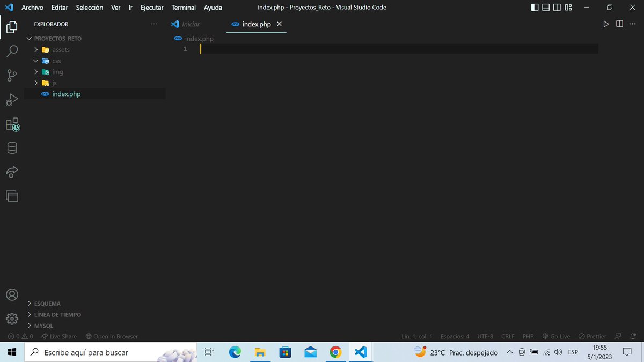The height and width of the screenshot is (362, 644).
Task: Click Open In Browser in status bar
Action: (x=112, y=336)
